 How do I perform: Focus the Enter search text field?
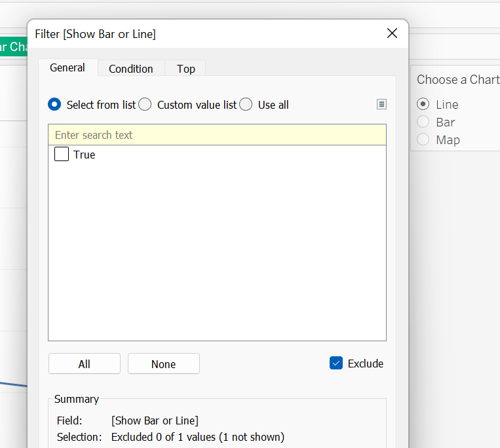click(217, 135)
